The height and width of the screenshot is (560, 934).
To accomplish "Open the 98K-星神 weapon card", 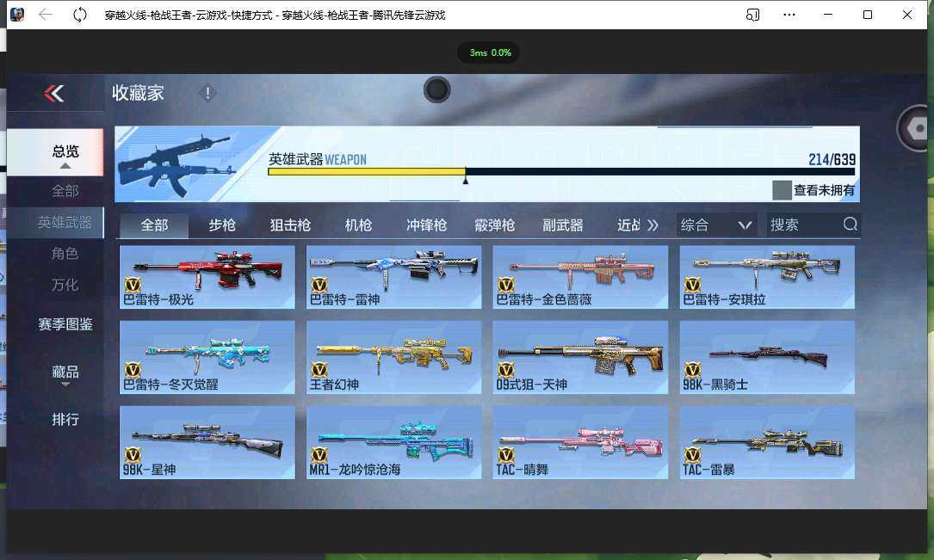I will (x=207, y=442).
